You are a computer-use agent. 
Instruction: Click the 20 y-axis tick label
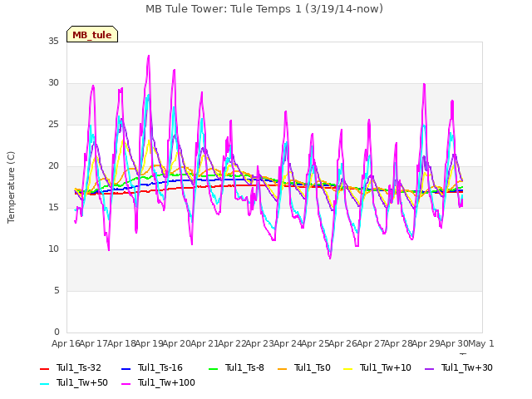(x=53, y=166)
